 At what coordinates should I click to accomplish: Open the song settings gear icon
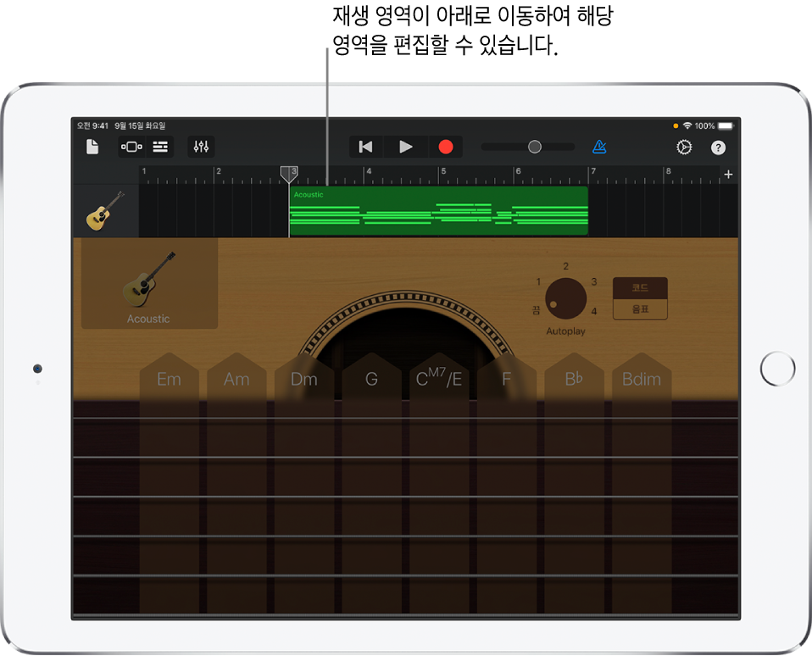click(684, 147)
